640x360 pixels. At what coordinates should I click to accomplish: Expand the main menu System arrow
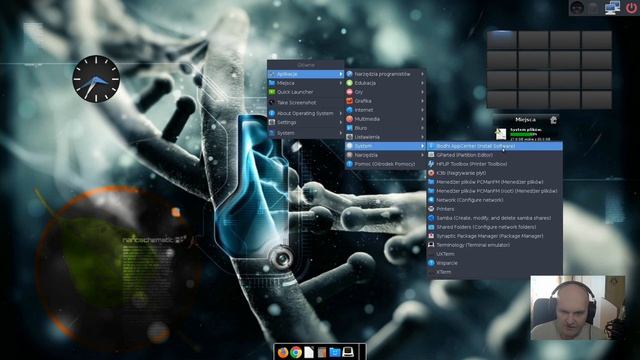[x=340, y=133]
